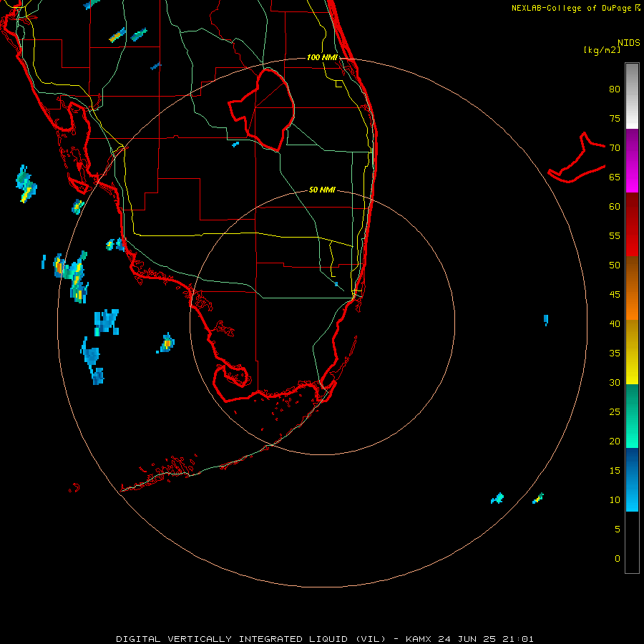The height and width of the screenshot is (644, 644).
Task: Click the color scale value 60
Action: pos(615,207)
